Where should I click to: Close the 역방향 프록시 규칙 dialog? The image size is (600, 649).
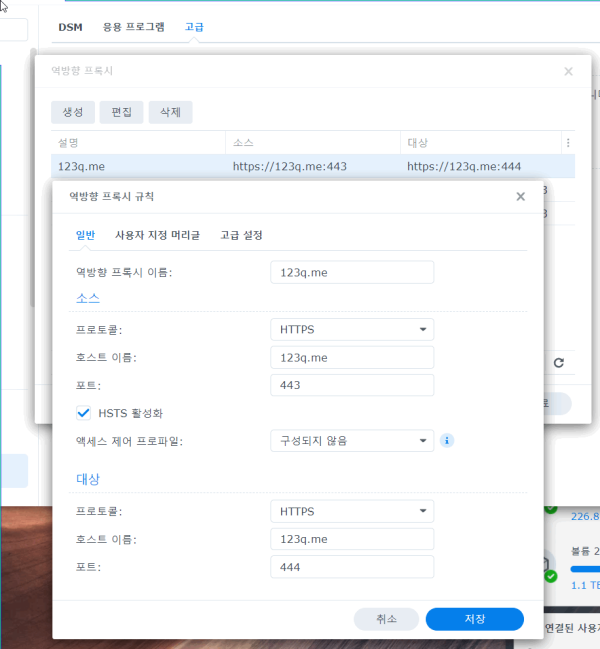coord(521,197)
